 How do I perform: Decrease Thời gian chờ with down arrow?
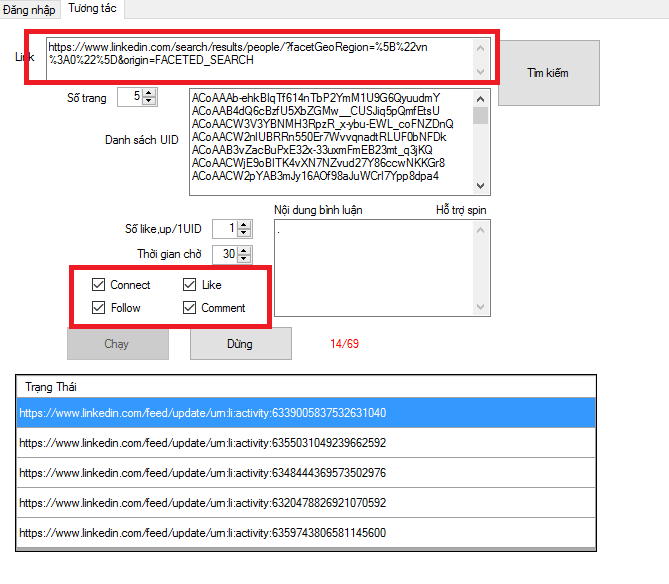coord(244,259)
